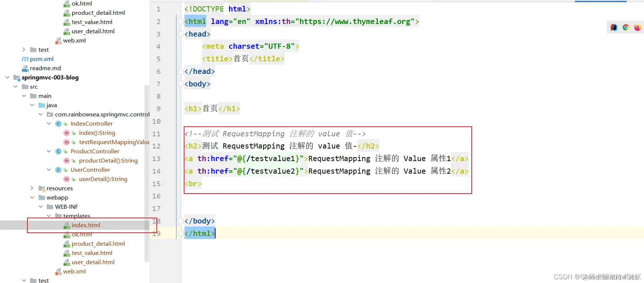Click project tree vertical scrollbar
The height and width of the screenshot is (283, 644).
pos(147,173)
